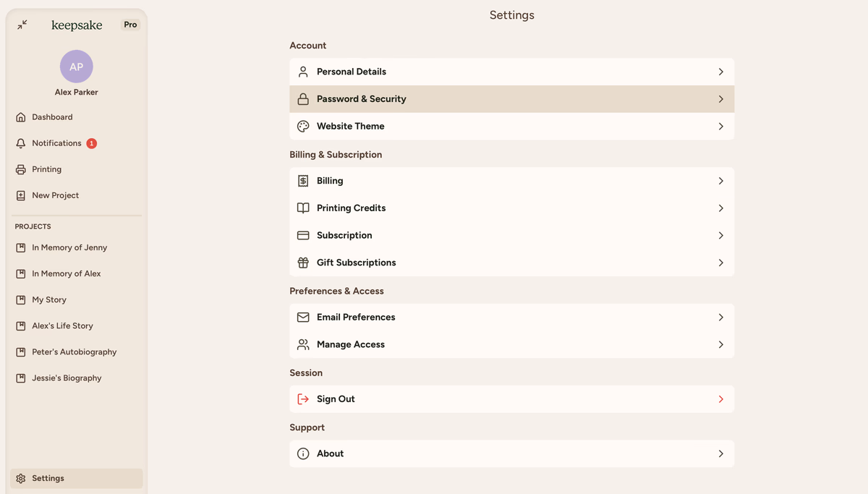Open the Printing Credits settings row
Viewport: 868px width, 494px height.
(x=511, y=208)
